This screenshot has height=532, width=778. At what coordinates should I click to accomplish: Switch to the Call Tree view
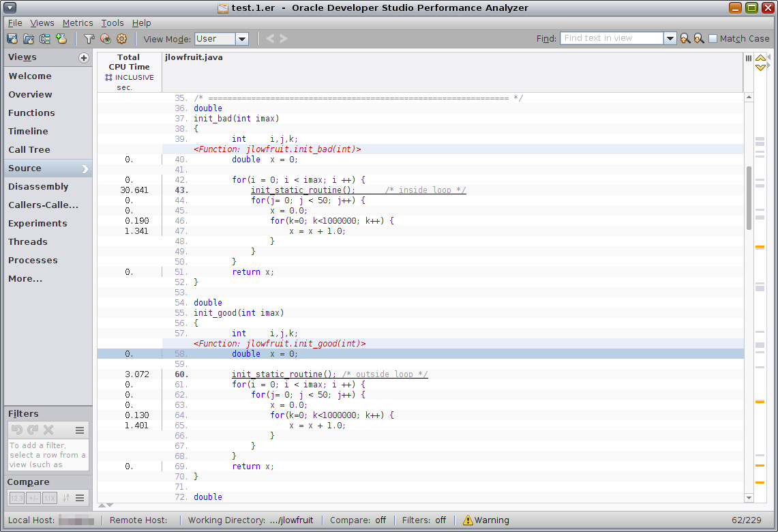[x=29, y=149]
